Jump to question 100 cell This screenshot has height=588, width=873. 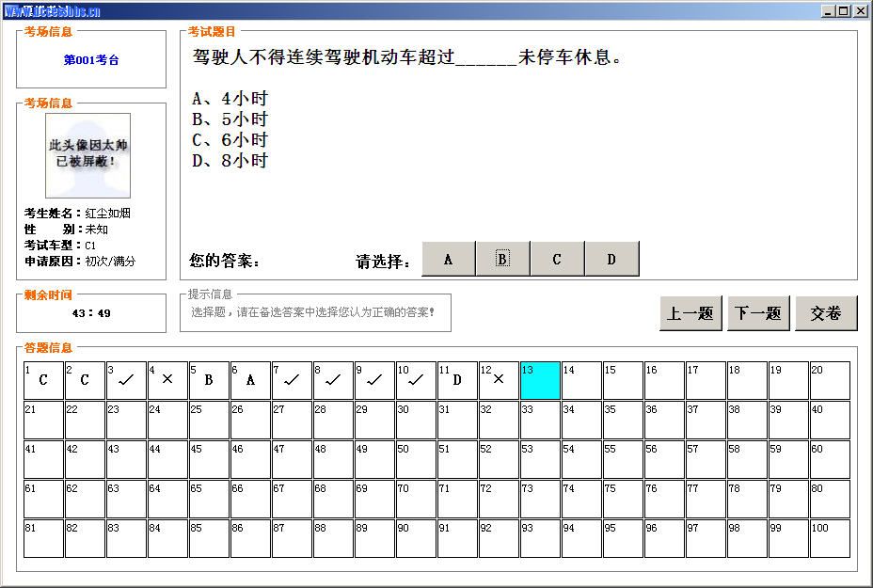coord(830,538)
